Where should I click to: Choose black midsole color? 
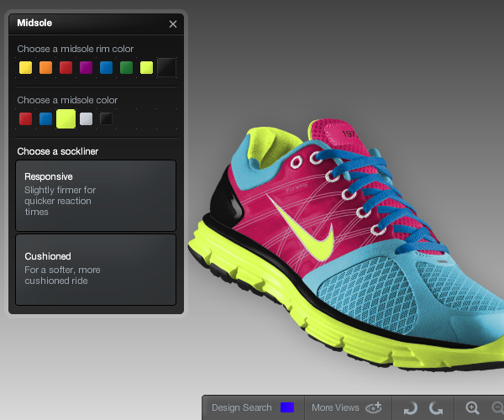tap(106, 119)
